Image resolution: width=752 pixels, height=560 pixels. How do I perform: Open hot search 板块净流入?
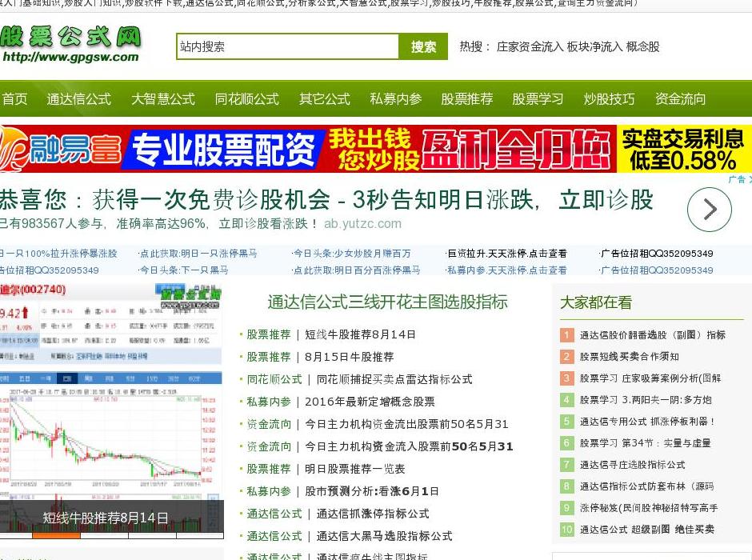(594, 46)
